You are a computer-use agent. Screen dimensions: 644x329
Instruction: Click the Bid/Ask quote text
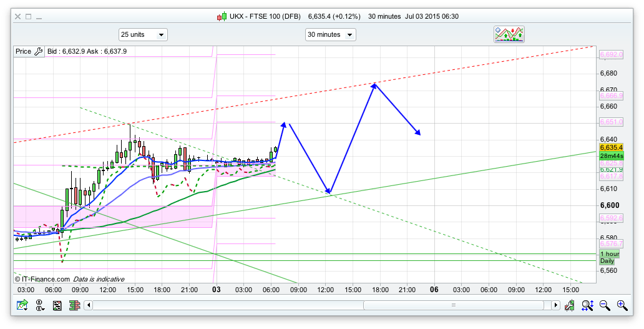(x=87, y=51)
